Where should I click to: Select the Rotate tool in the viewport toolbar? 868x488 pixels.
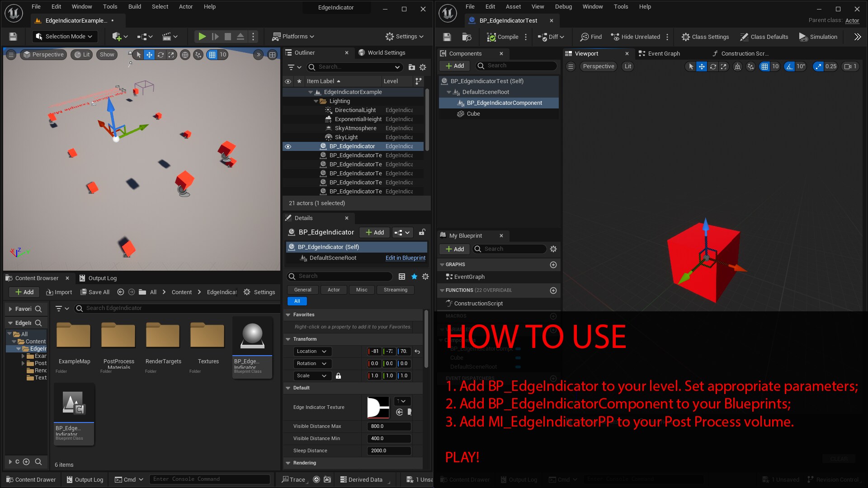click(x=160, y=54)
